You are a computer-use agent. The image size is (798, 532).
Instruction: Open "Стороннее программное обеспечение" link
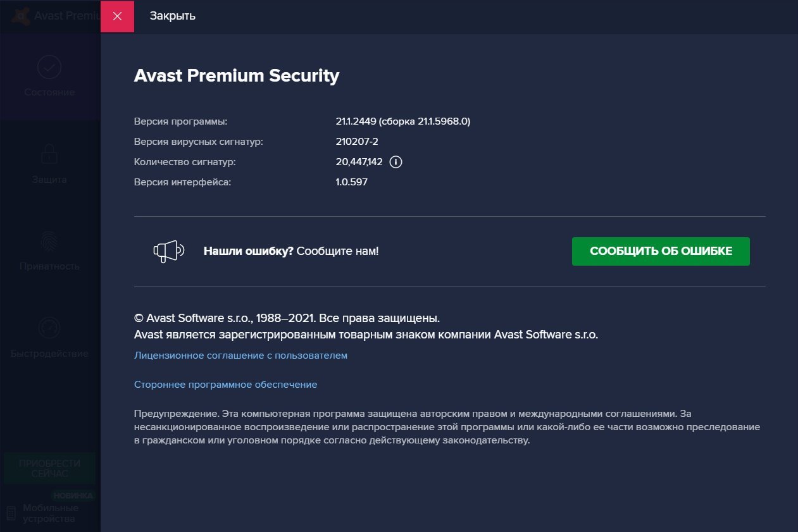point(225,385)
